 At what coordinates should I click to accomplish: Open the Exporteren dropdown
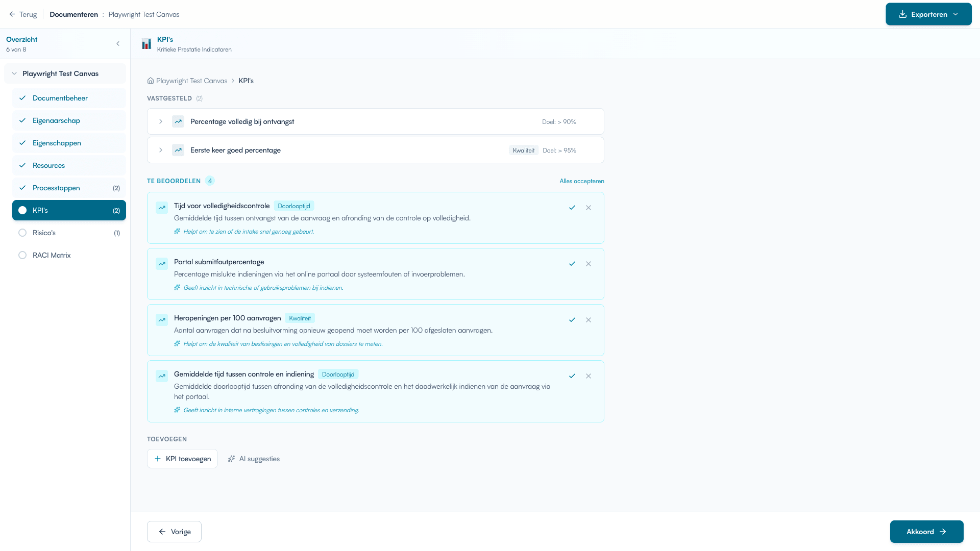(928, 14)
